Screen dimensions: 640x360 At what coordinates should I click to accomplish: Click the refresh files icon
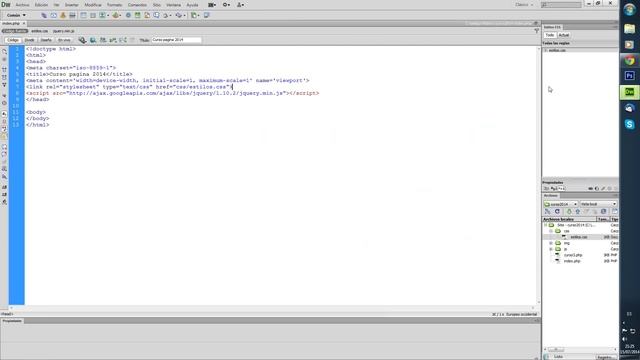557,211
